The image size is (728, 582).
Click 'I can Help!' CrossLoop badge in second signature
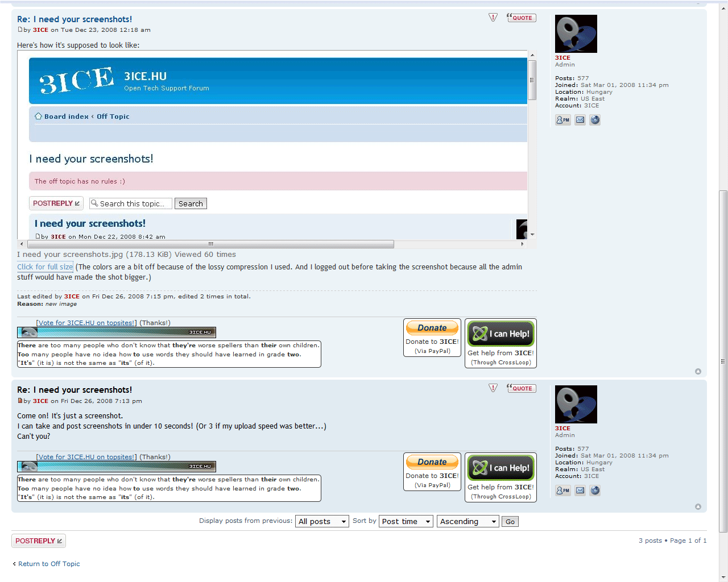(x=500, y=468)
